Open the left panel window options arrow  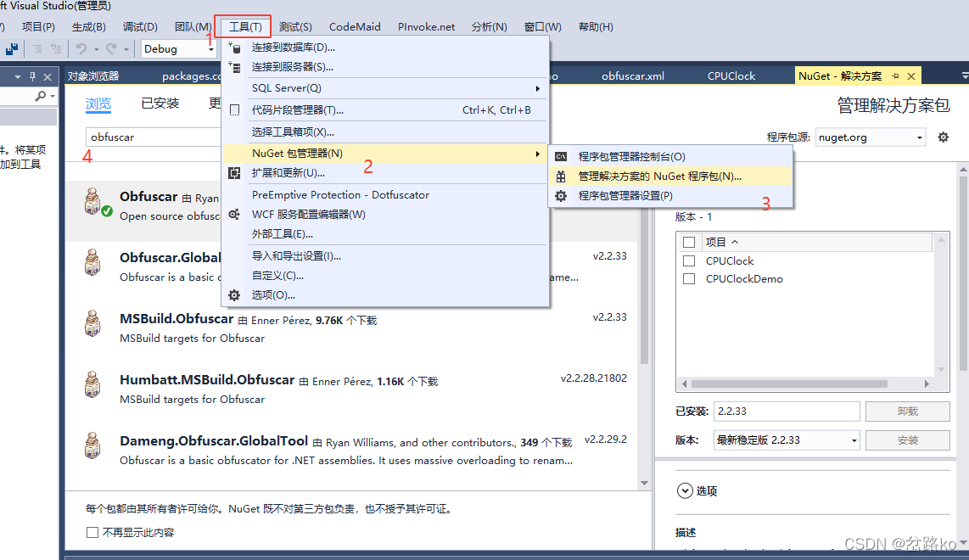pyautogui.click(x=17, y=76)
